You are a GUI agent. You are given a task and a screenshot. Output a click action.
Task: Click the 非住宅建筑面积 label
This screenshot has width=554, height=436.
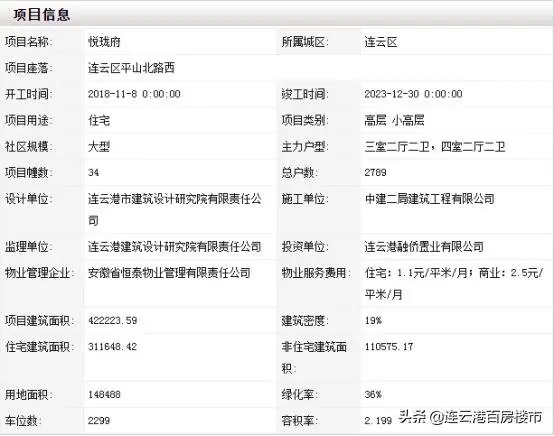314,357
